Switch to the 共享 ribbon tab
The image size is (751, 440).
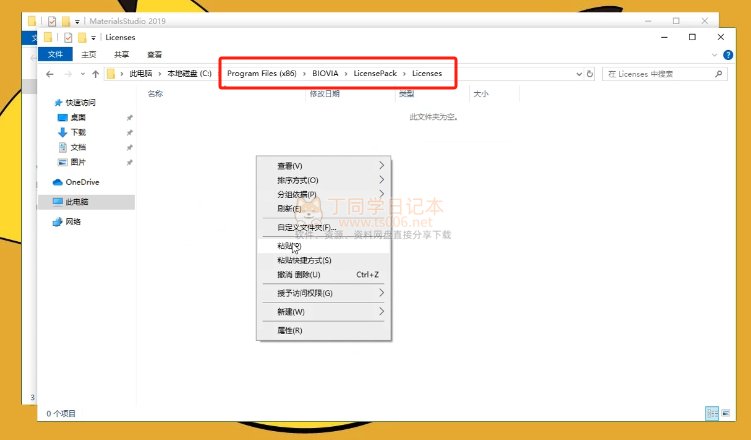(x=122, y=55)
